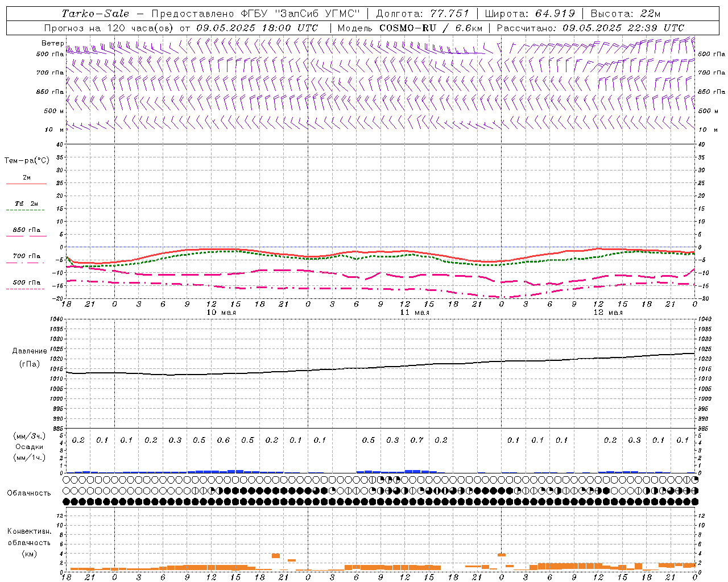The image size is (728, 582).
Task: Click the 12 мая date label
Action: tap(608, 313)
